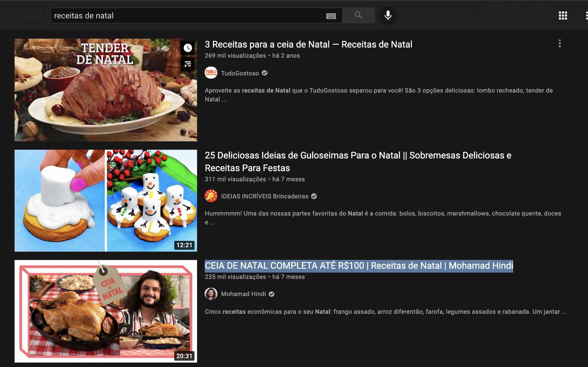Click the search magnifier icon
The height and width of the screenshot is (367, 588).
point(358,15)
